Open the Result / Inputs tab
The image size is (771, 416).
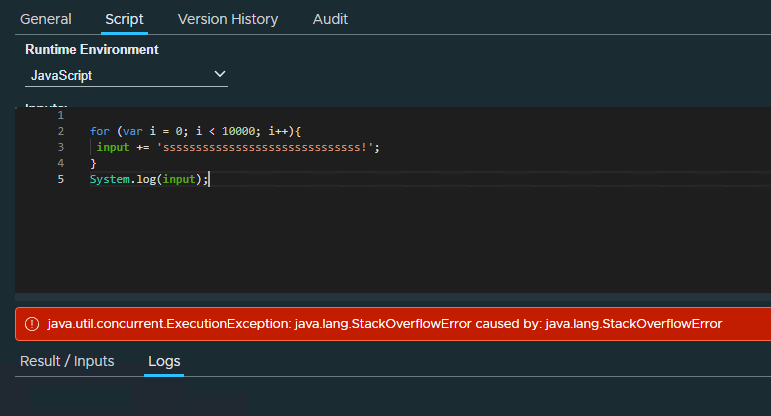pyautogui.click(x=67, y=361)
